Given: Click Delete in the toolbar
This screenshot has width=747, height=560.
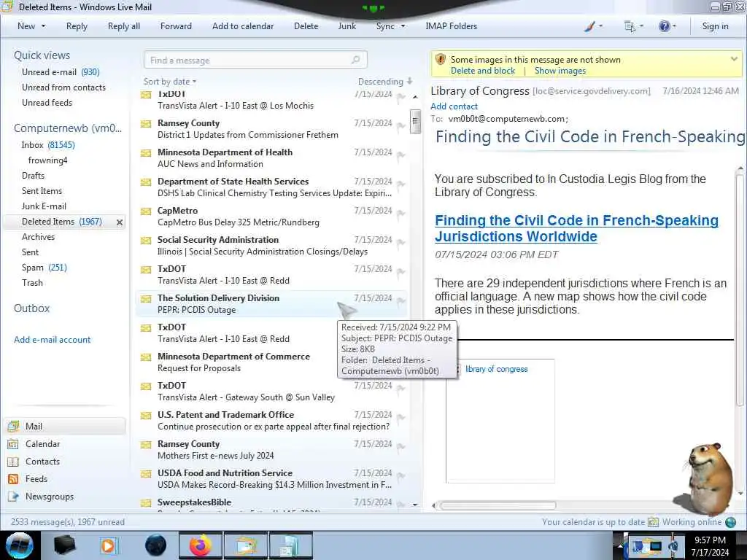Looking at the screenshot, I should tap(306, 26).
